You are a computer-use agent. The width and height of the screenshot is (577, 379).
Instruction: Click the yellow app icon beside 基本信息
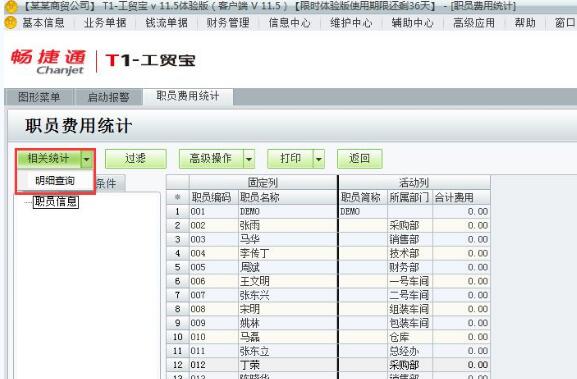(10, 23)
